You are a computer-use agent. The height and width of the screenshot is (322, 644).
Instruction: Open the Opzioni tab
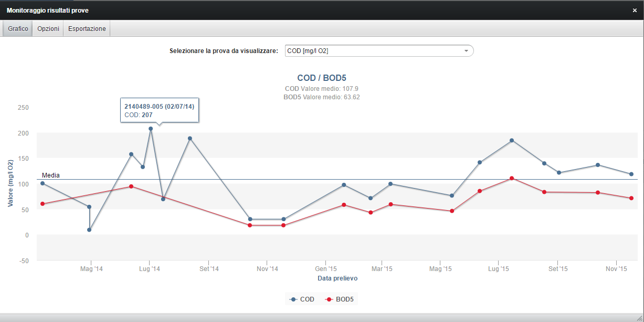pyautogui.click(x=48, y=29)
